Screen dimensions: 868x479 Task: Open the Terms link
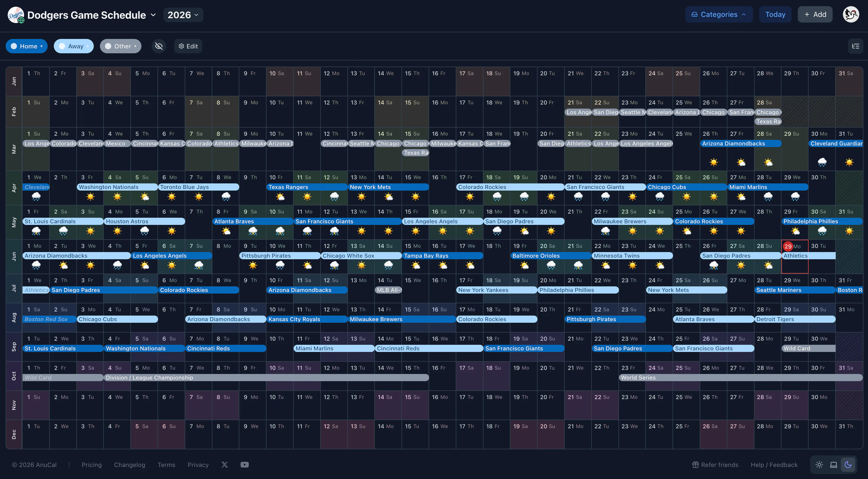pos(167,464)
